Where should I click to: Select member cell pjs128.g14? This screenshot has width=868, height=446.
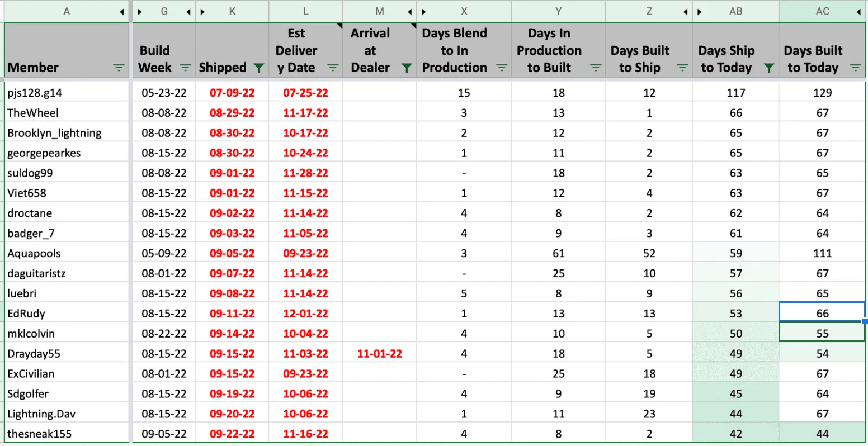pos(67,93)
